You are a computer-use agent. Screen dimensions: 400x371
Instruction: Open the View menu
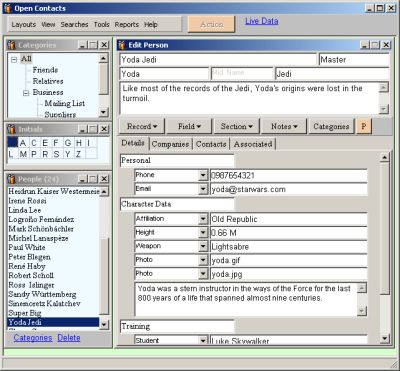pyautogui.click(x=48, y=25)
